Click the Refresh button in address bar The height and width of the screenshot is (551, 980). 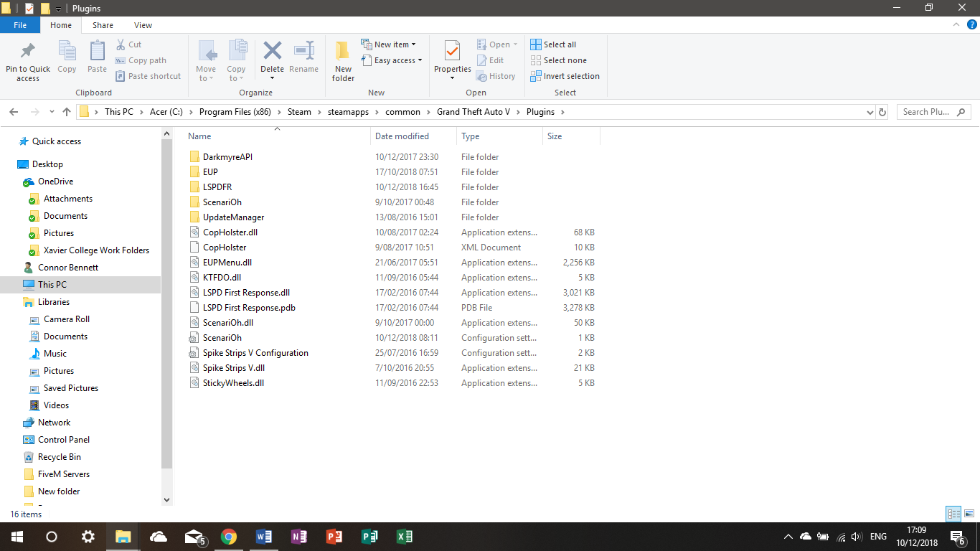(882, 112)
